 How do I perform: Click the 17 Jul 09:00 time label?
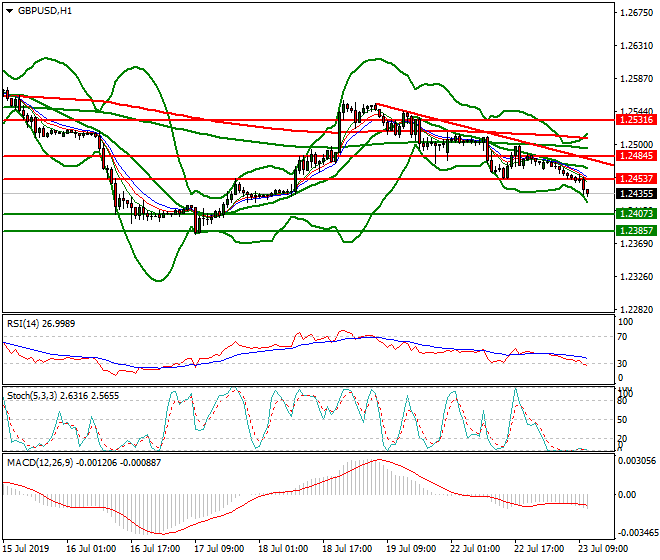[219, 549]
